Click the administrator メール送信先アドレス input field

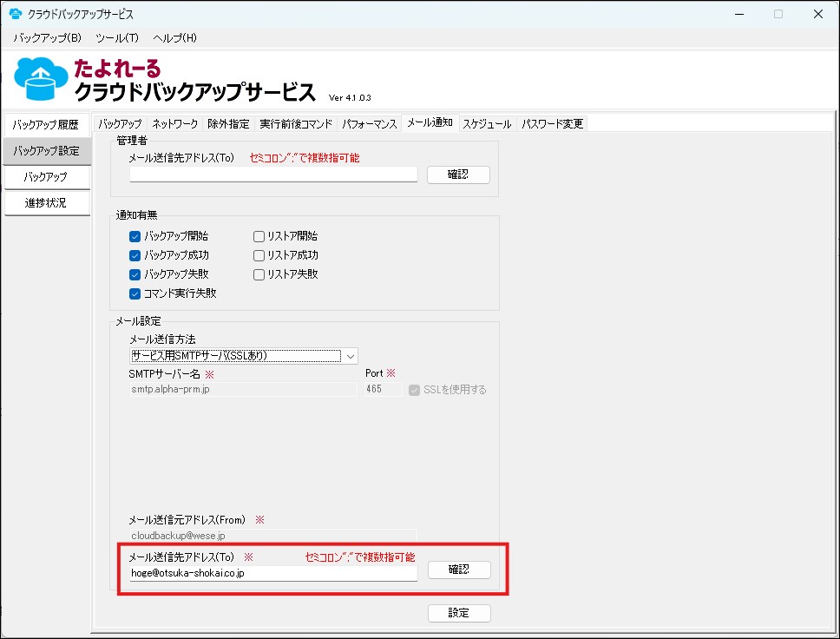click(273, 175)
